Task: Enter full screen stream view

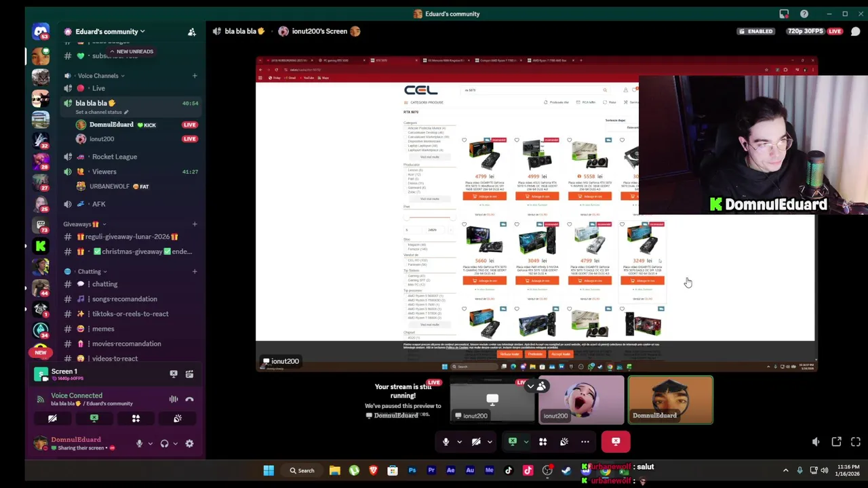Action: (856, 442)
